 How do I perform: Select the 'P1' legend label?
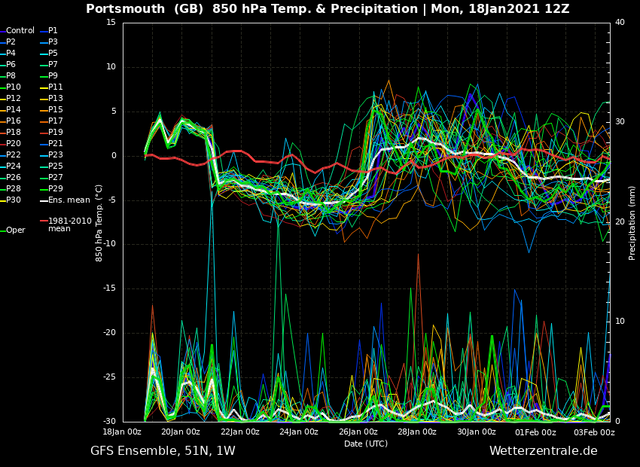point(49,31)
